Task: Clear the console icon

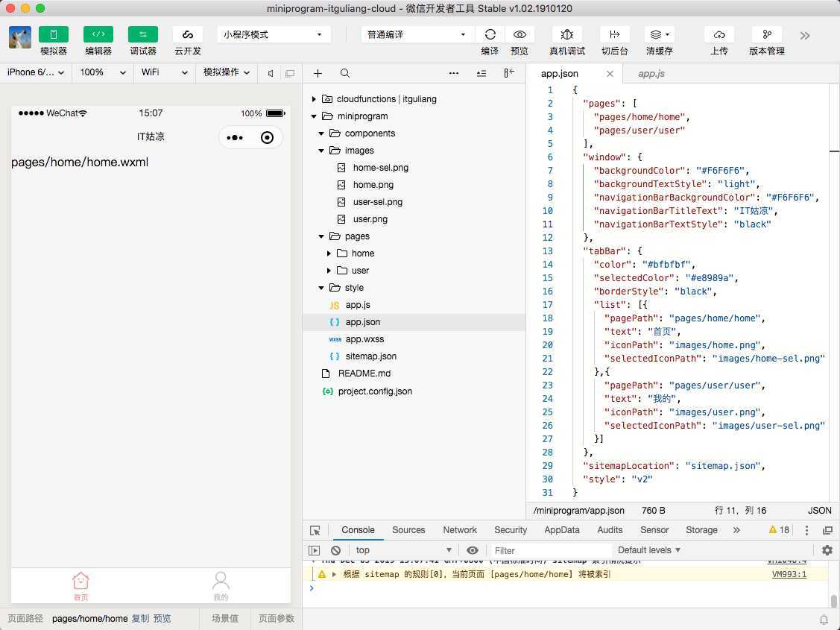Action: pyautogui.click(x=336, y=550)
